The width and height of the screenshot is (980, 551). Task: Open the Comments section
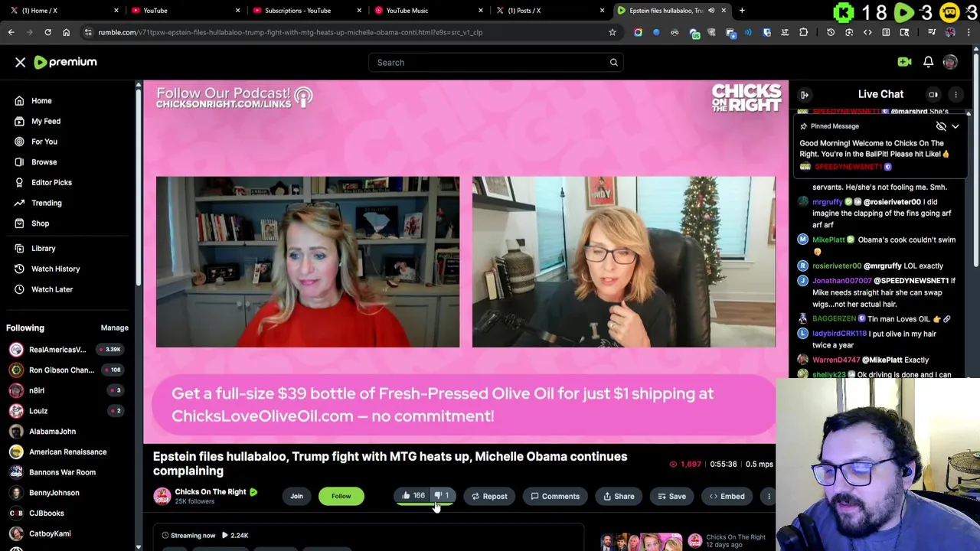[x=555, y=496]
